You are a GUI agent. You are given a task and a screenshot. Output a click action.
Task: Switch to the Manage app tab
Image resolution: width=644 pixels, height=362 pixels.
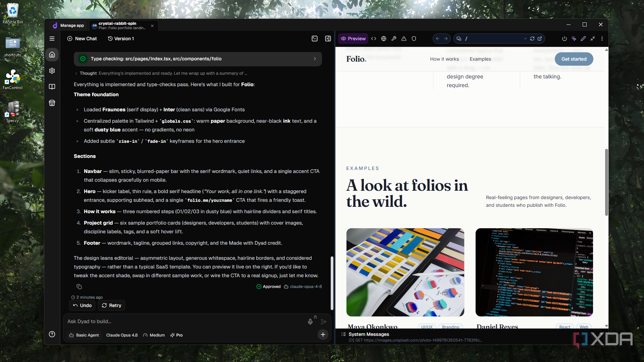point(68,25)
